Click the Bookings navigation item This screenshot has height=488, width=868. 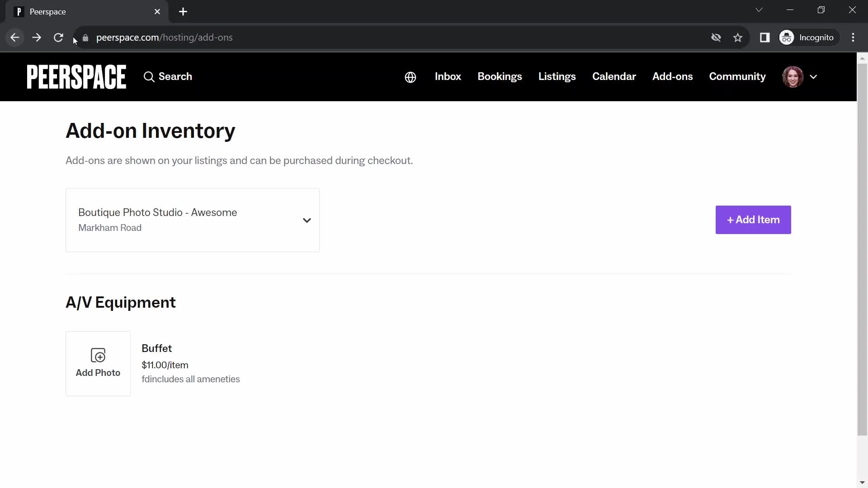click(500, 76)
